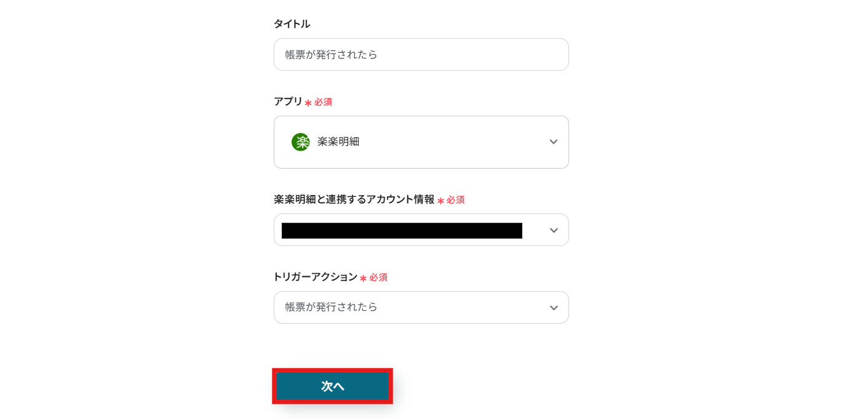
Task: Click the 必須 marker beside アプリ
Action: pyautogui.click(x=323, y=102)
